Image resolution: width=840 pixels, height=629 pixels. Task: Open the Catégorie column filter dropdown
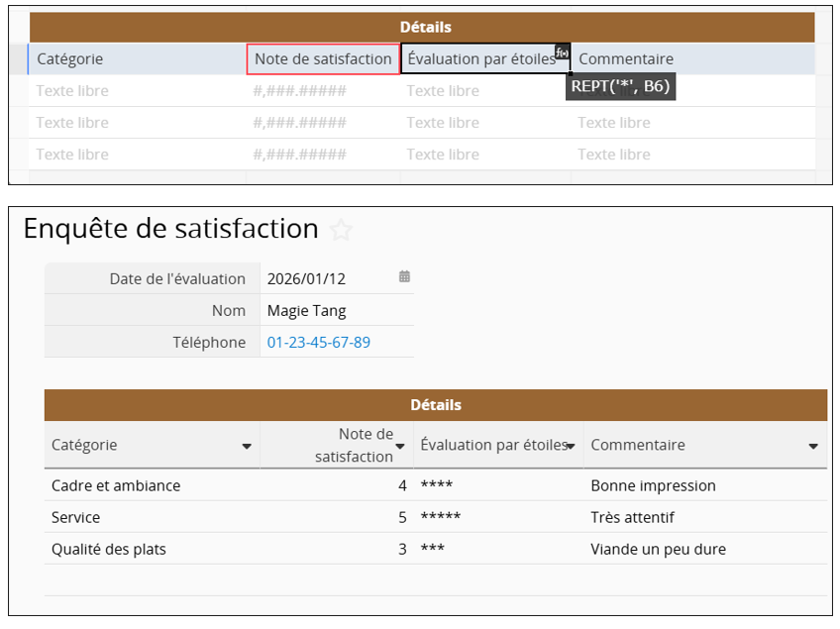tap(247, 447)
